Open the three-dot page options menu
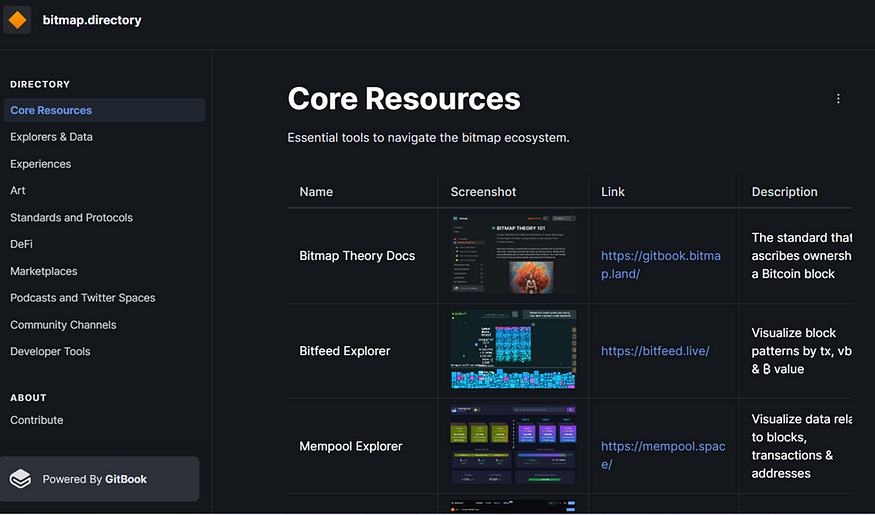875x515 pixels. 838,99
